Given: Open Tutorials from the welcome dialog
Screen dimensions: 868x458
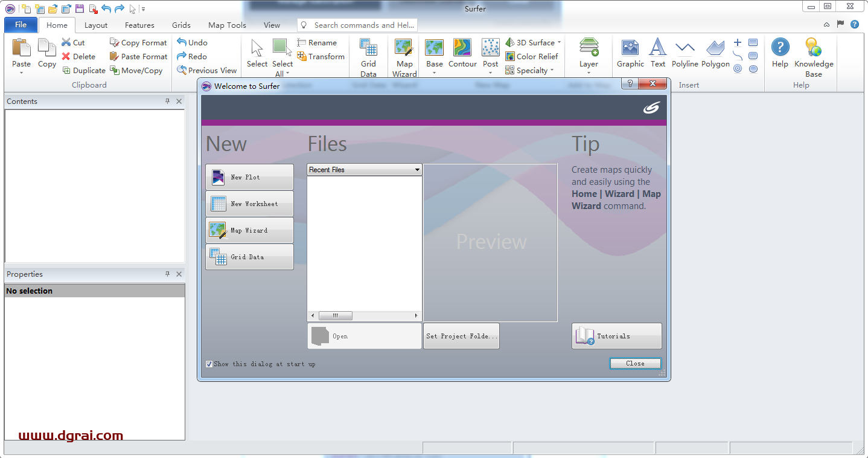Looking at the screenshot, I should pos(616,336).
